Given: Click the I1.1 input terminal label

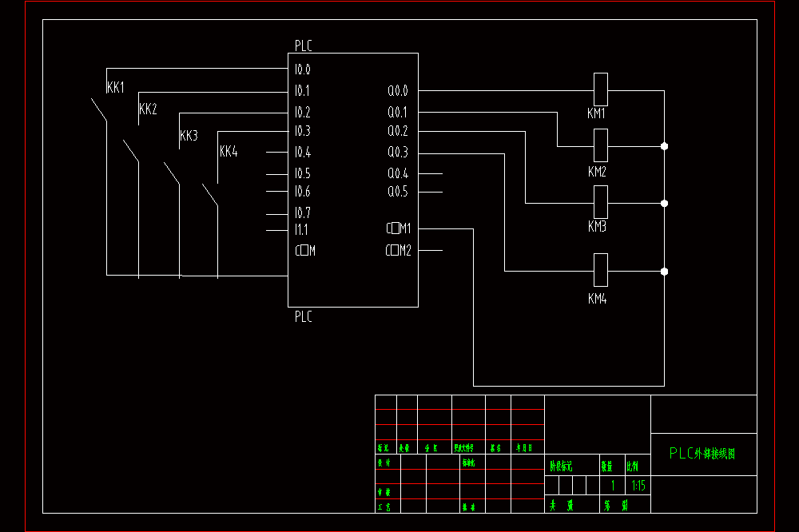Looking at the screenshot, I should tap(301, 230).
